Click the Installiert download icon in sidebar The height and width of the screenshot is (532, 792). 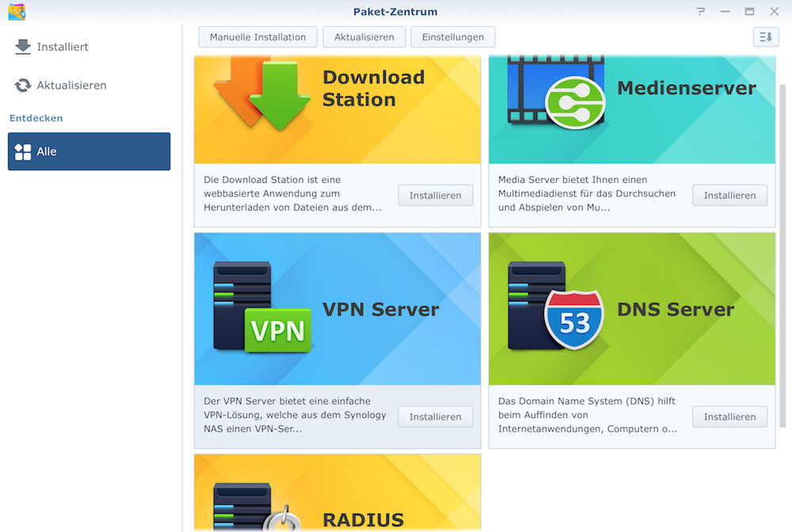(23, 47)
